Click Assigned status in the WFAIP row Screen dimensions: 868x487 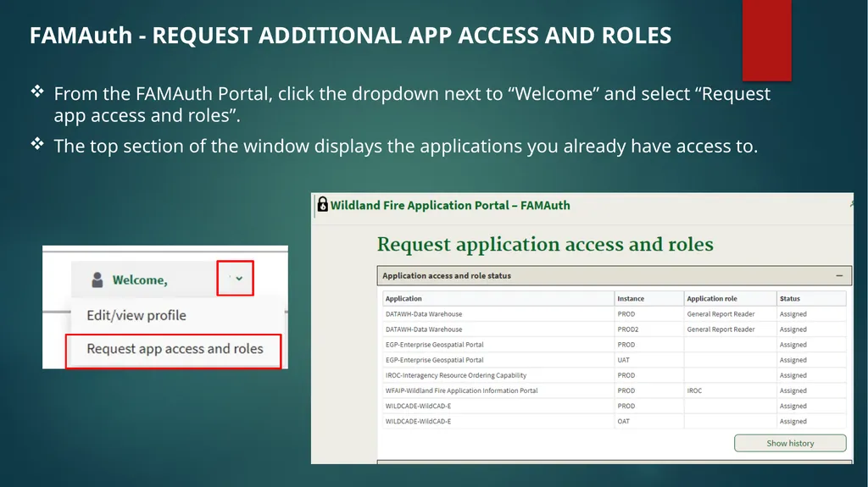click(793, 390)
